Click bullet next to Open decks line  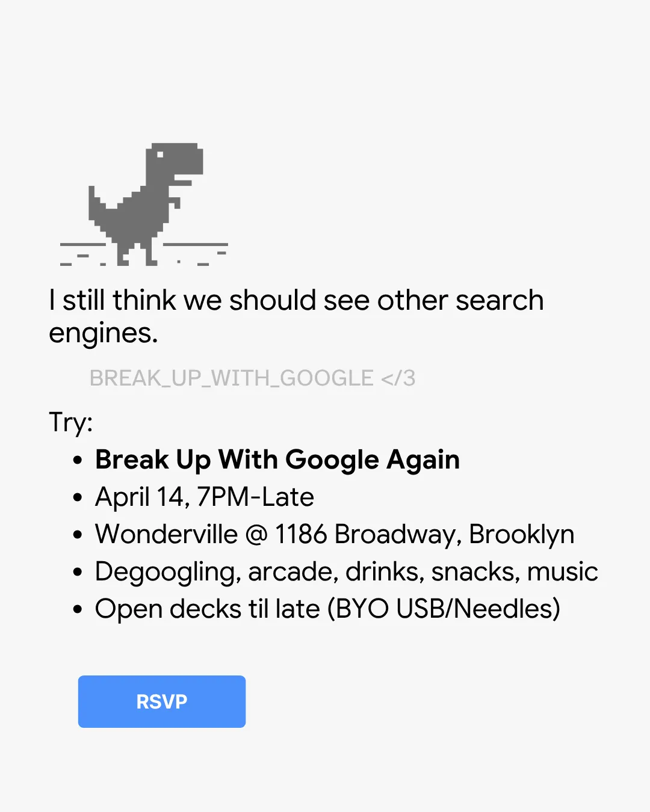pos(77,610)
